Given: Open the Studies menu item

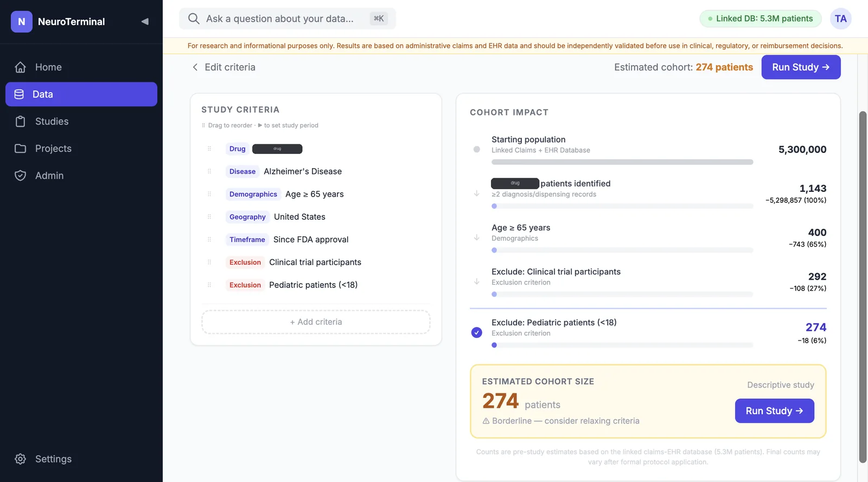Looking at the screenshot, I should click(x=81, y=121).
